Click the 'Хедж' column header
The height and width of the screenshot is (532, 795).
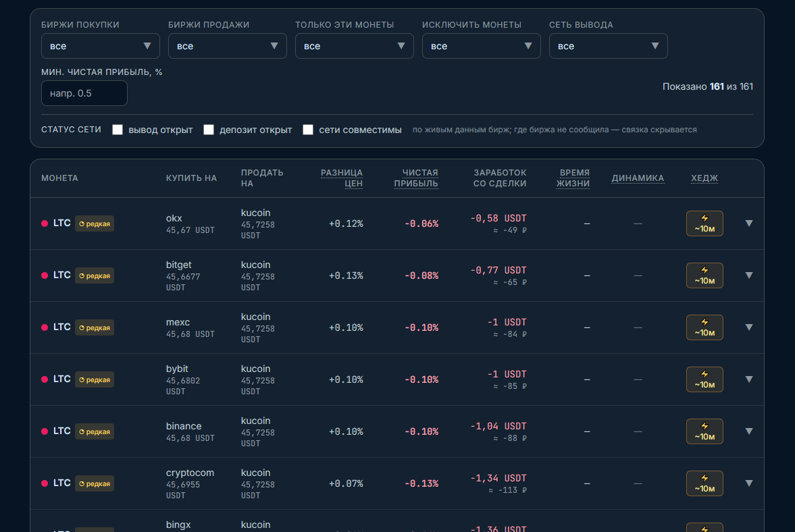(704, 178)
